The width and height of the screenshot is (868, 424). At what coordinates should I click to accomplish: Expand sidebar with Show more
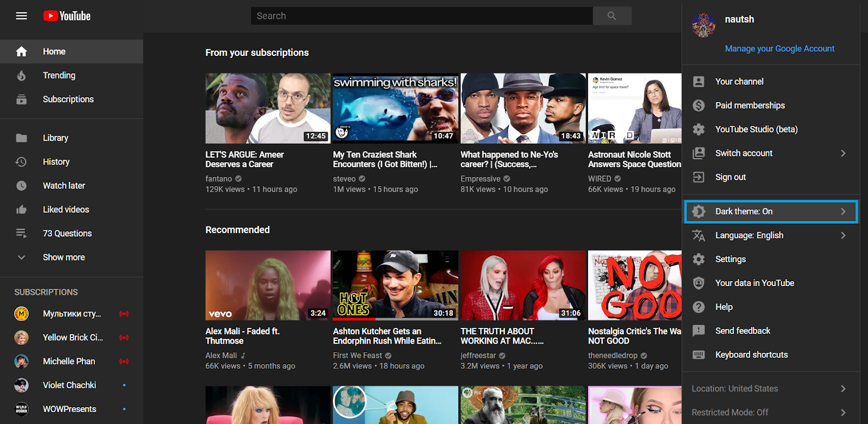(x=72, y=257)
